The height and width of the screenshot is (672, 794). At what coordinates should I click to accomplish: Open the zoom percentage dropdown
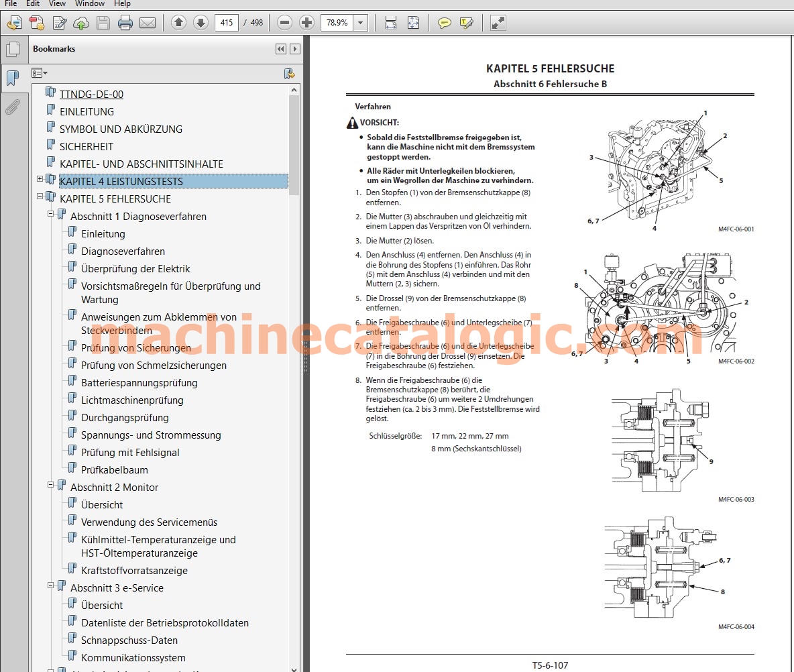(x=361, y=23)
